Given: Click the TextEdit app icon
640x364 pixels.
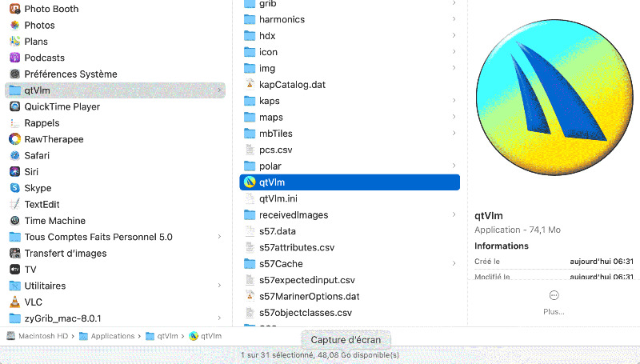Looking at the screenshot, I should point(14,204).
